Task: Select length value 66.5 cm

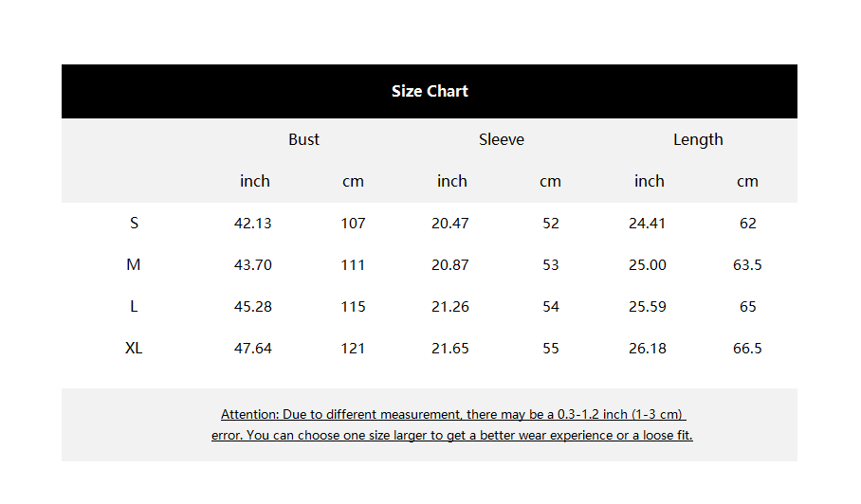Action: point(747,349)
